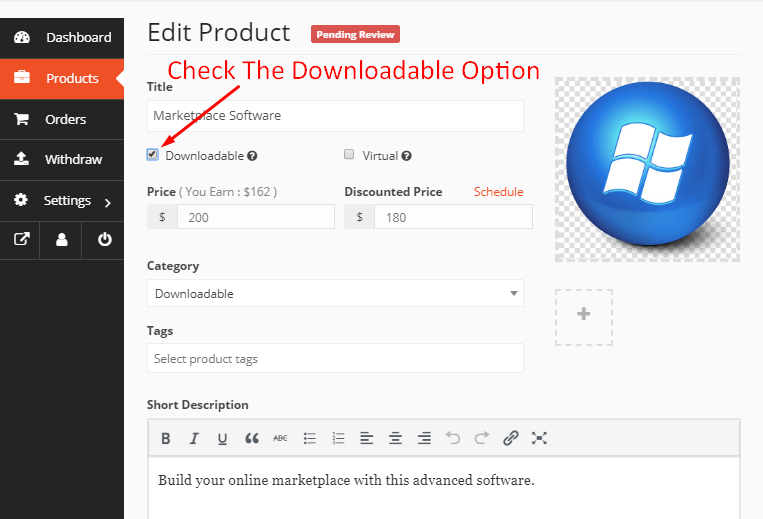763x519 pixels.
Task: Click the Edit Product heading
Action: coord(218,33)
